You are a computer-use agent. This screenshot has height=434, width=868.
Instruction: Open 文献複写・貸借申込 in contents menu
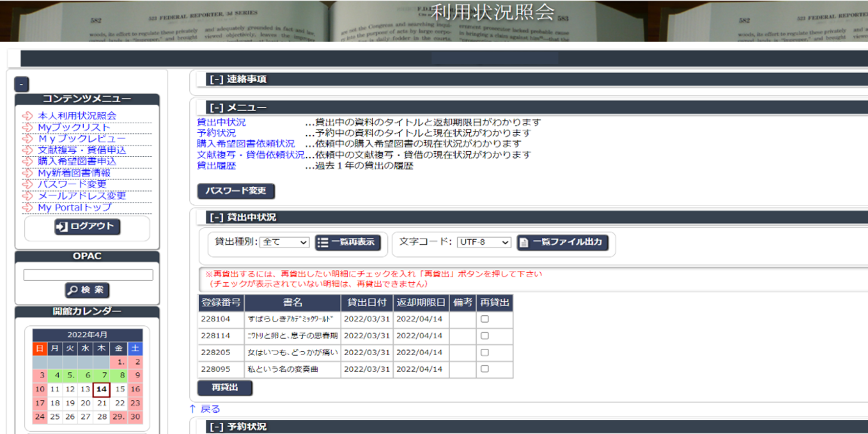(82, 150)
